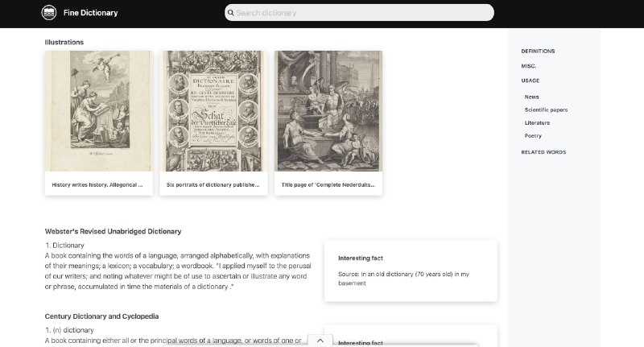Open the Fine Dictionary home link
The image size is (644, 347).
(x=90, y=13)
